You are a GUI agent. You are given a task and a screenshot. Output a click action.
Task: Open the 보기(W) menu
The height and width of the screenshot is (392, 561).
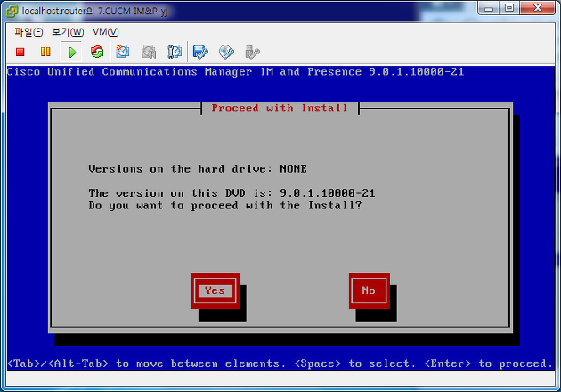click(x=68, y=32)
